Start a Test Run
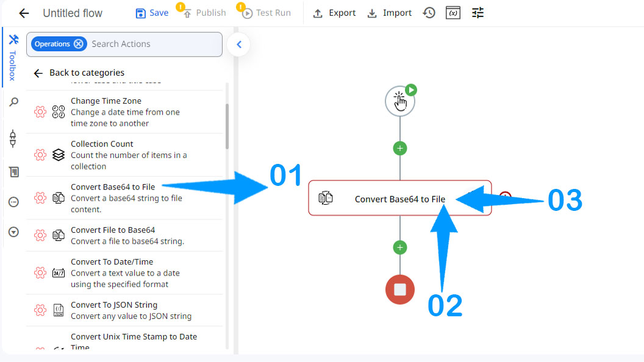The height and width of the screenshot is (362, 644). pyautogui.click(x=267, y=13)
